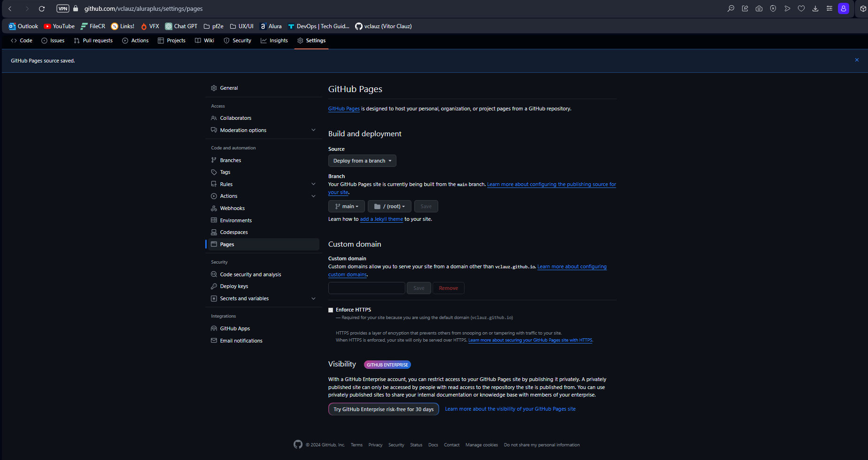868x460 pixels.
Task: Select Pages in settings sidebar
Action: point(263,244)
